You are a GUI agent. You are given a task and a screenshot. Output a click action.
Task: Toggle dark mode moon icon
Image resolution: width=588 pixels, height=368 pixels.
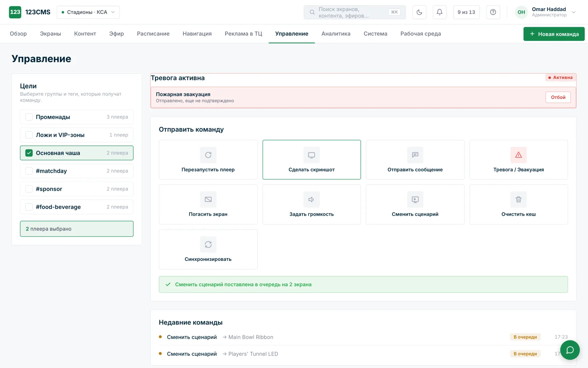pyautogui.click(x=419, y=12)
